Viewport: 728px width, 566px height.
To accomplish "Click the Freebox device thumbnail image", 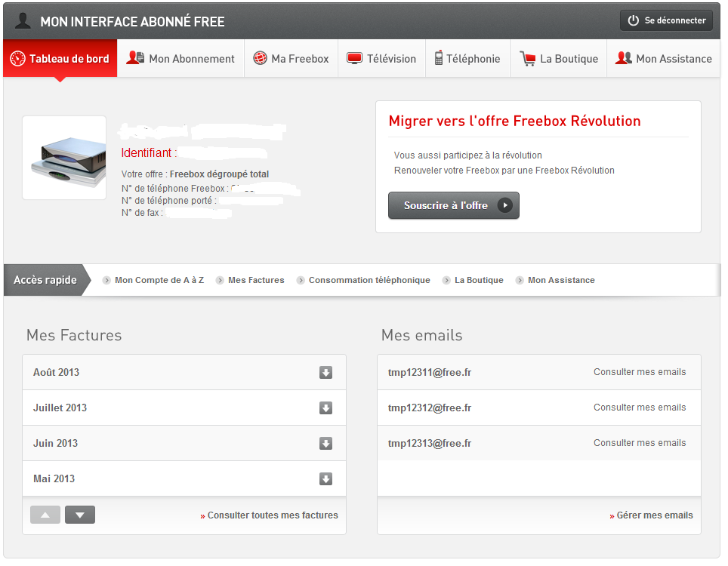I will 64,158.
